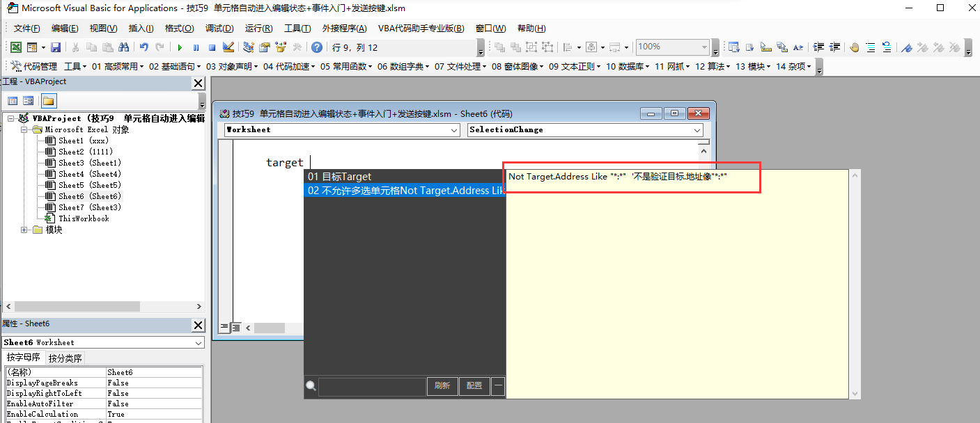The height and width of the screenshot is (423, 980).
Task: Switch to the 按分类序 properties tab
Action: click(x=65, y=358)
